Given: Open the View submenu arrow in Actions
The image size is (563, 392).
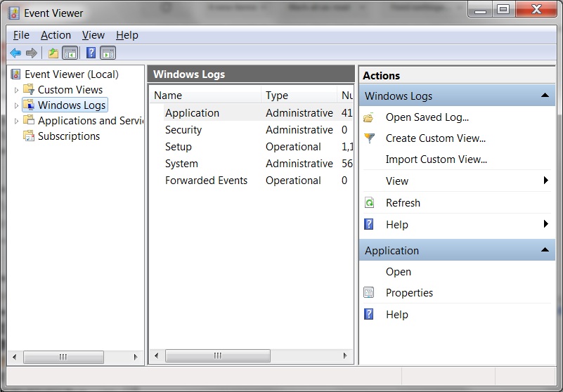Looking at the screenshot, I should tap(545, 181).
